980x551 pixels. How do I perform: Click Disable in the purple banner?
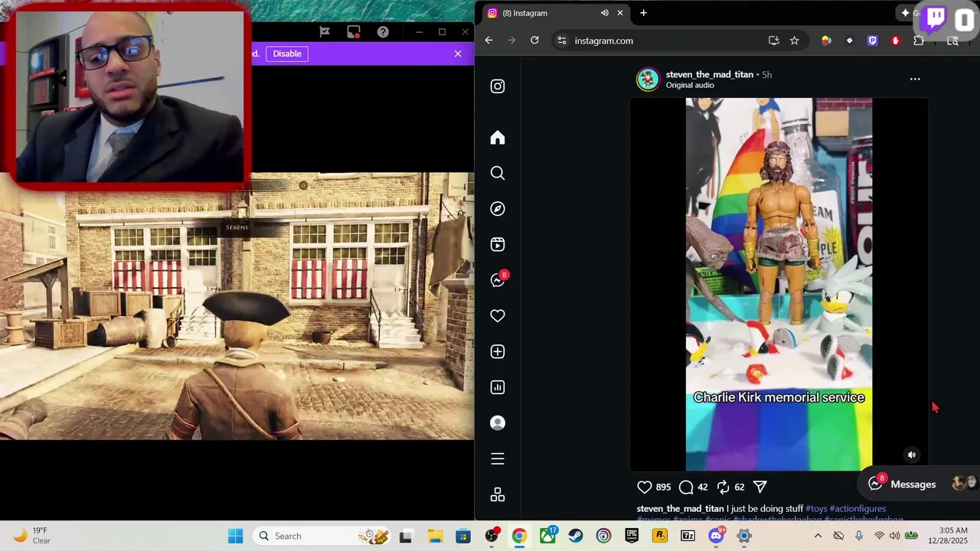287,54
